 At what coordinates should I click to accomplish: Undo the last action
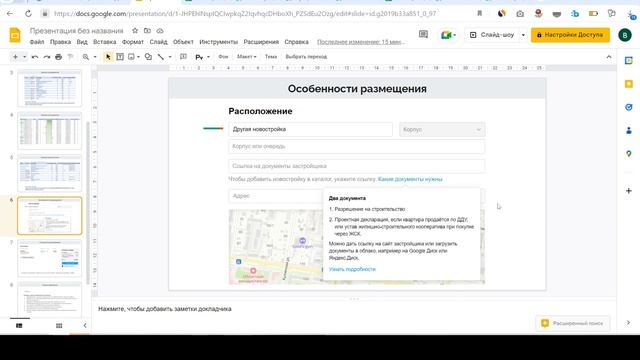[x=35, y=57]
